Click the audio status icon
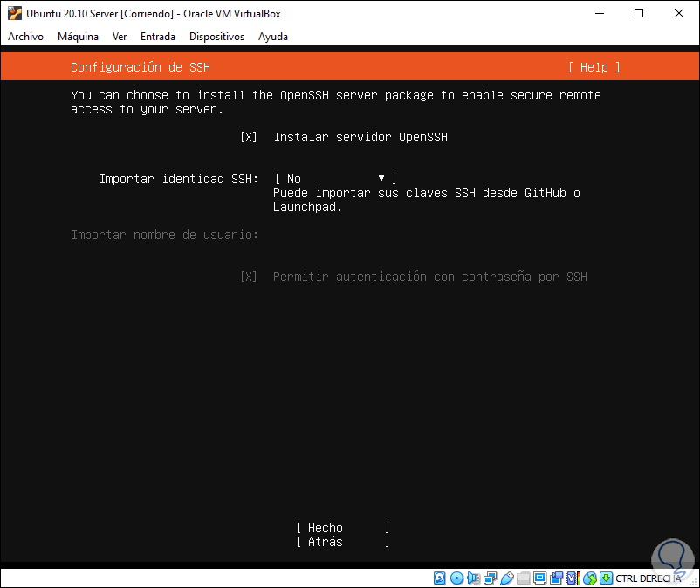This screenshot has height=588, width=700. point(473,578)
